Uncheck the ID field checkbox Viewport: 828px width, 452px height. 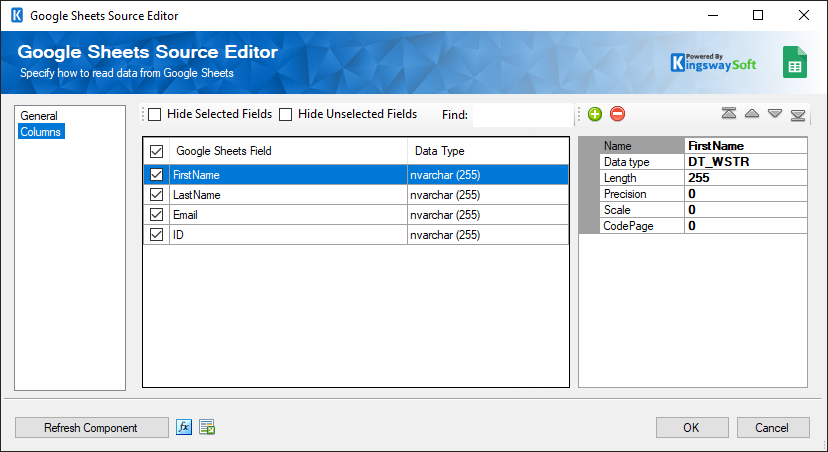pos(156,235)
